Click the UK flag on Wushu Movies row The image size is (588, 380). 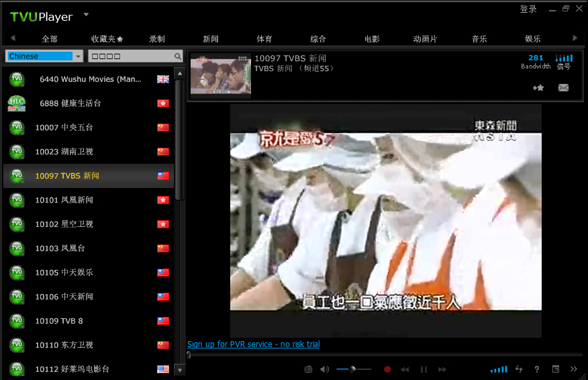tap(162, 79)
